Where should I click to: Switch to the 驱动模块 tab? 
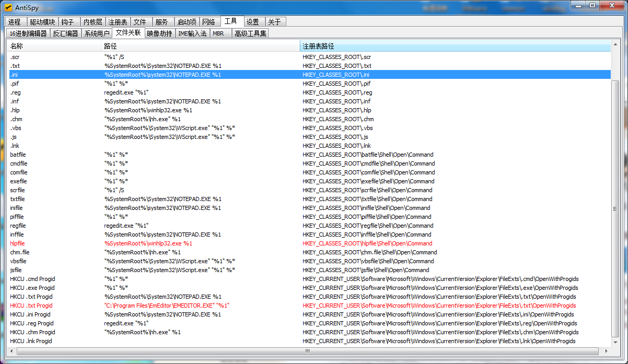click(42, 22)
